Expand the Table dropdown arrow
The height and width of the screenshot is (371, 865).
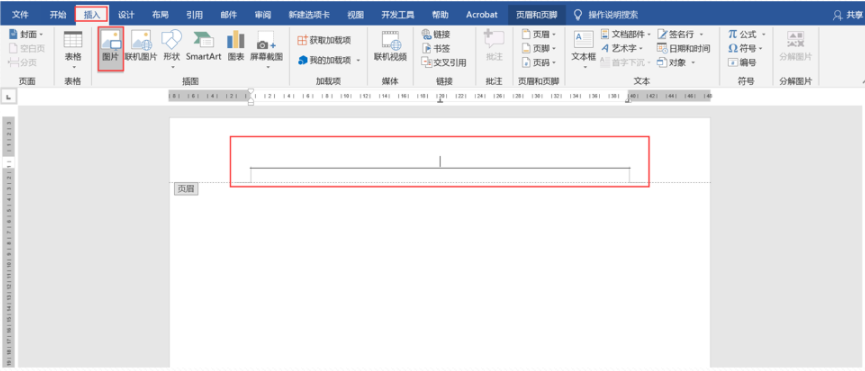(73, 67)
